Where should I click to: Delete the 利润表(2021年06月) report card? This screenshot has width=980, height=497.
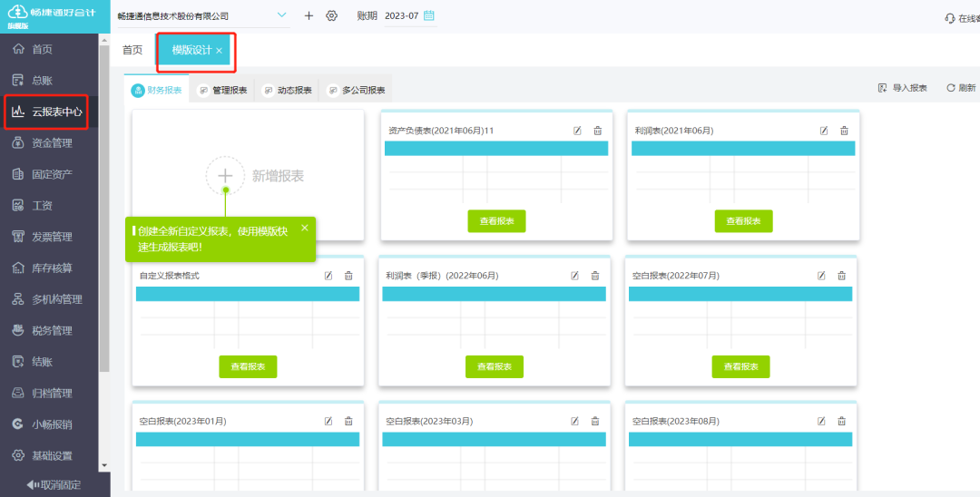pyautogui.click(x=845, y=131)
